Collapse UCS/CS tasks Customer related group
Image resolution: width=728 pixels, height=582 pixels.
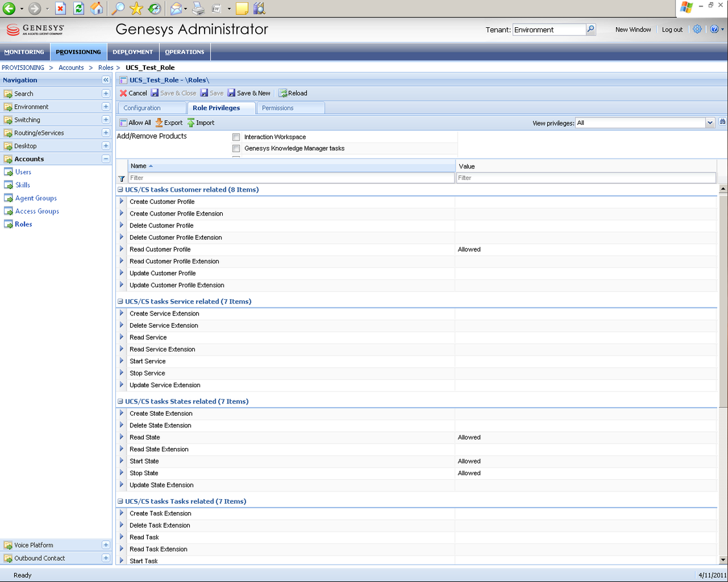click(x=120, y=189)
